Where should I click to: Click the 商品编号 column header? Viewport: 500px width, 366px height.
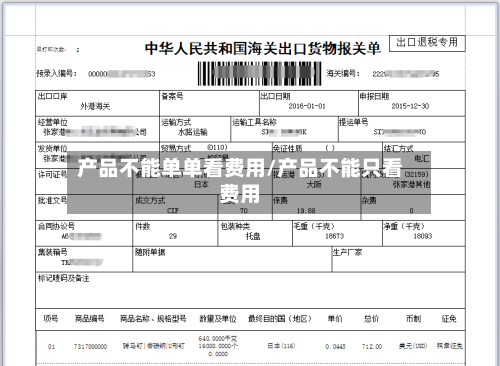point(89,319)
